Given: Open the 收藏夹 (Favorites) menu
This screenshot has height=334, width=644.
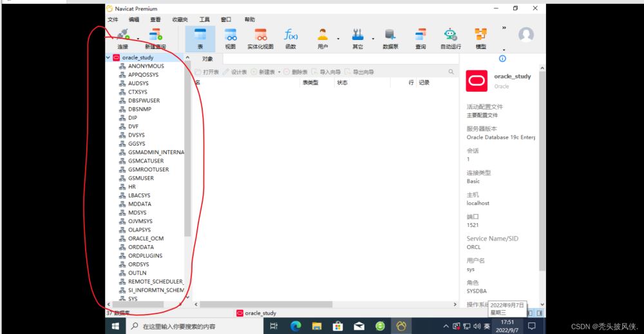Looking at the screenshot, I should point(180,19).
